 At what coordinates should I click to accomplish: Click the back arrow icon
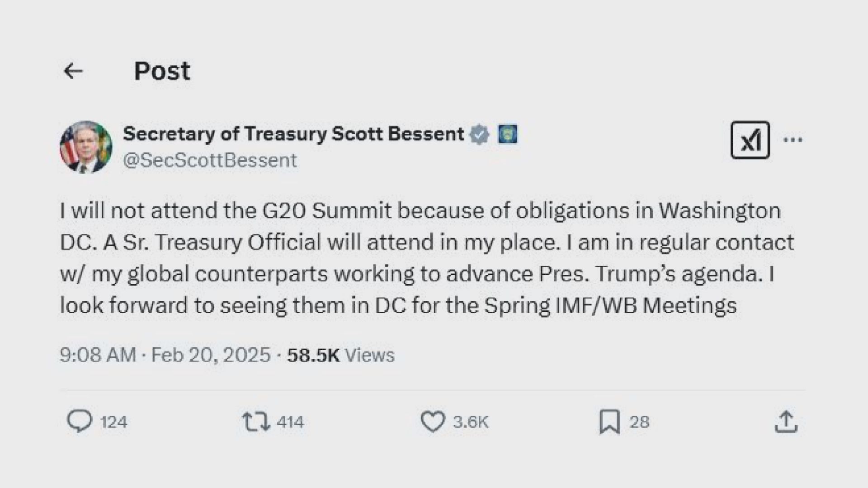(x=73, y=71)
